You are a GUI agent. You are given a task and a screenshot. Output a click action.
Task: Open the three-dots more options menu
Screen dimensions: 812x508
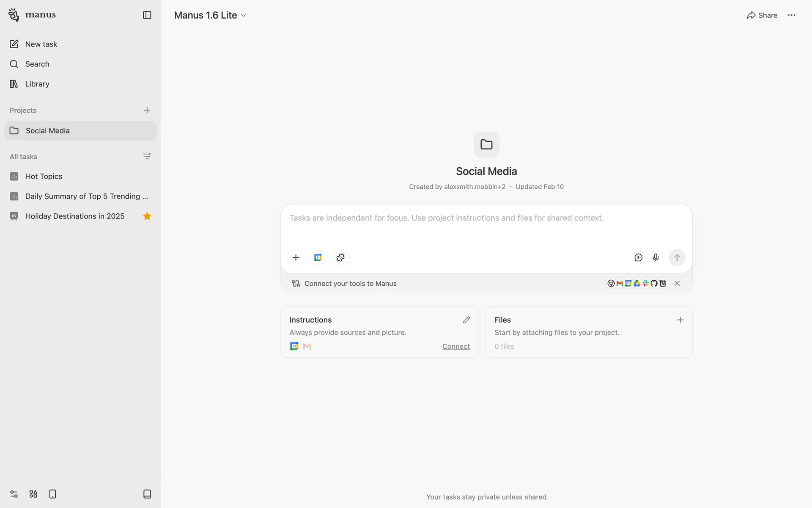tap(791, 15)
